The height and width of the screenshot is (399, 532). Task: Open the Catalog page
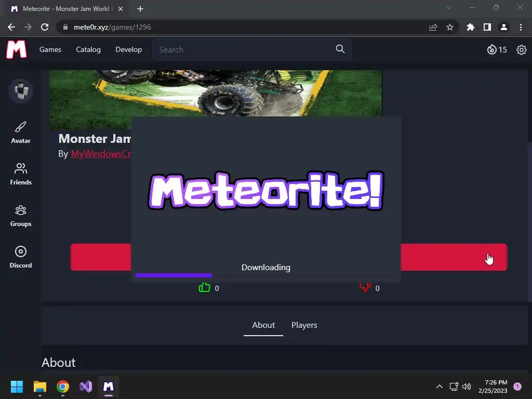pos(88,49)
